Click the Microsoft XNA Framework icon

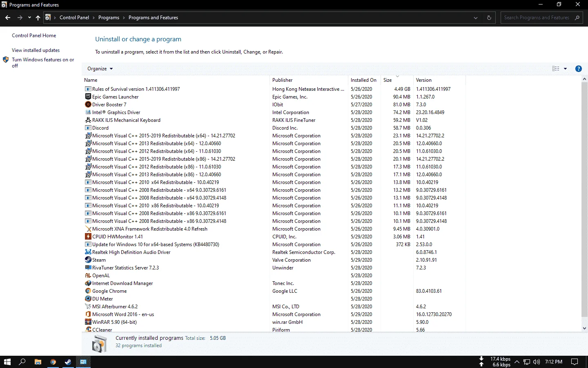click(x=88, y=229)
